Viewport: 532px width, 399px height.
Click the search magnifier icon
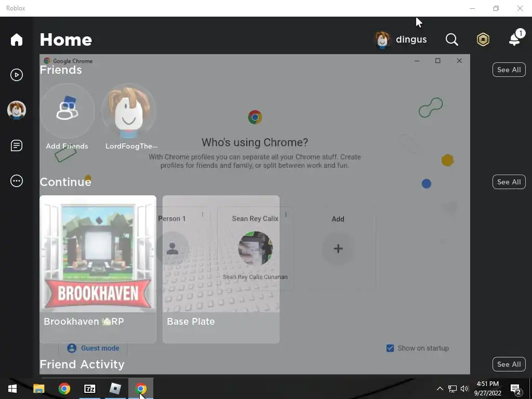pyautogui.click(x=451, y=39)
